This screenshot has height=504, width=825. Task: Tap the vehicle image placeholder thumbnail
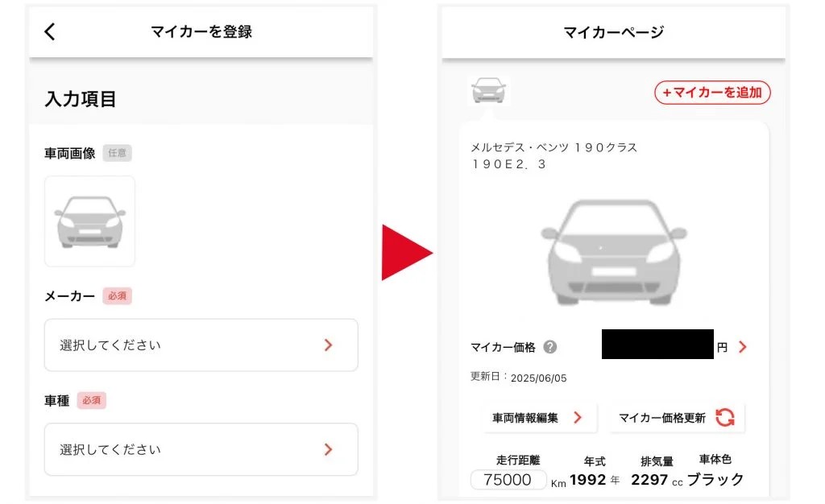click(90, 221)
